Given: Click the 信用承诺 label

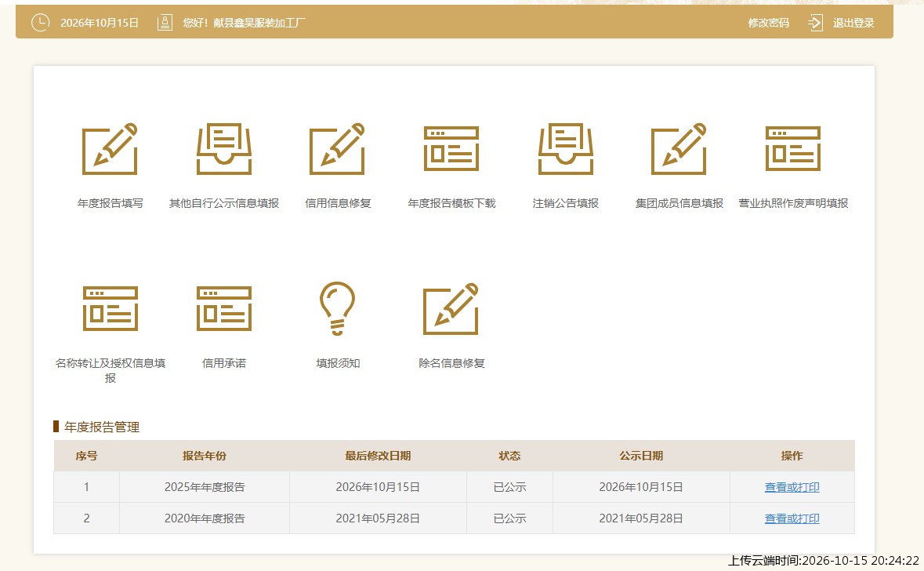Looking at the screenshot, I should tap(224, 363).
